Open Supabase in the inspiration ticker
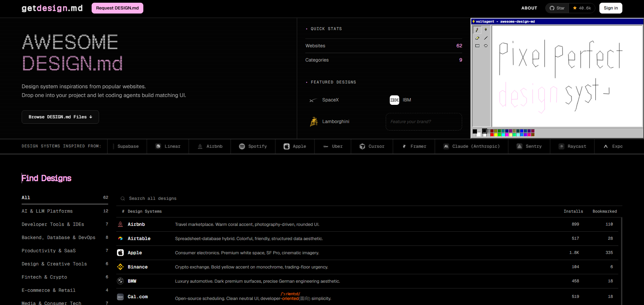The image size is (644, 305). [128, 146]
